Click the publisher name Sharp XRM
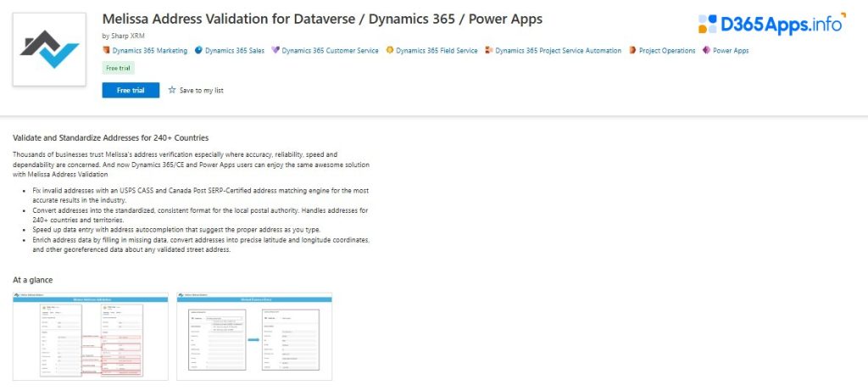Screen dimensions: 868x391 coord(128,36)
